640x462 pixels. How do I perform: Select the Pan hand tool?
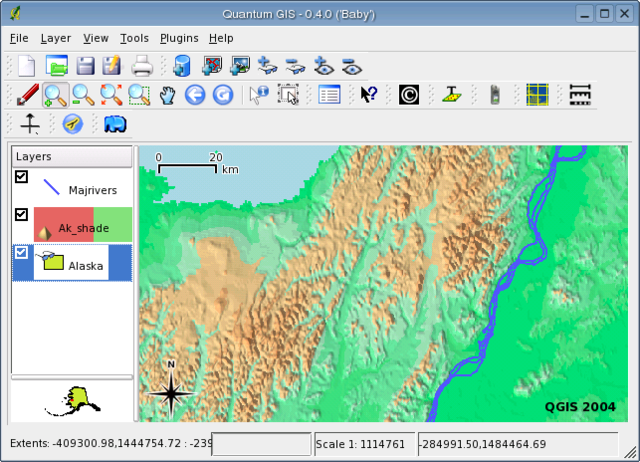point(168,95)
